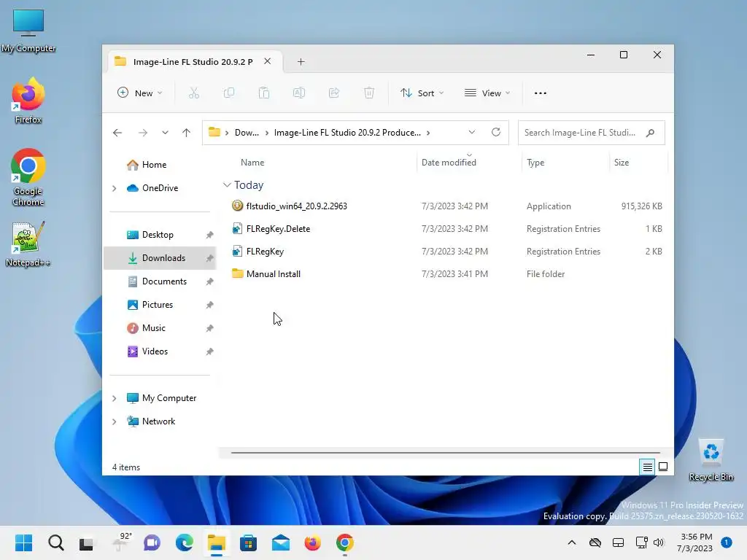Expand My Computer tree node
Screen dimensions: 747x560
pyautogui.click(x=115, y=398)
